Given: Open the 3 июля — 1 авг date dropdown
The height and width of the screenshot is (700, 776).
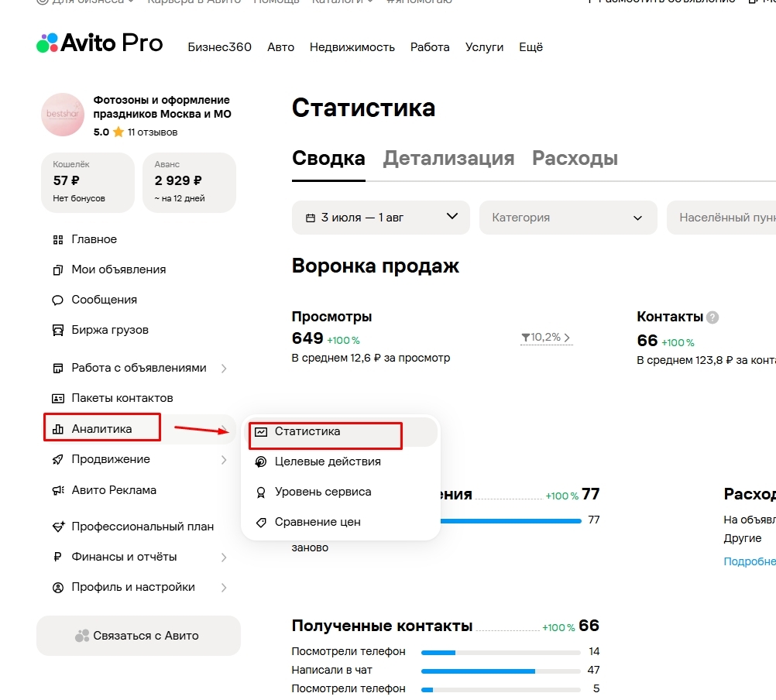Looking at the screenshot, I should click(380, 217).
